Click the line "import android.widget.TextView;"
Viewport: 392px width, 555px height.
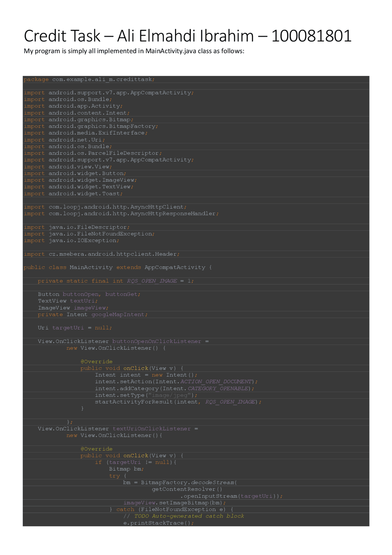(x=78, y=187)
